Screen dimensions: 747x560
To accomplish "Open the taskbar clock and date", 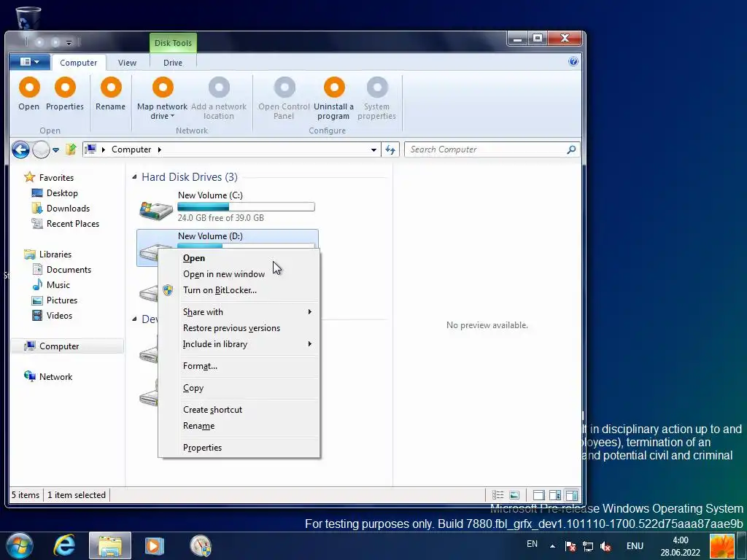I will [x=681, y=546].
